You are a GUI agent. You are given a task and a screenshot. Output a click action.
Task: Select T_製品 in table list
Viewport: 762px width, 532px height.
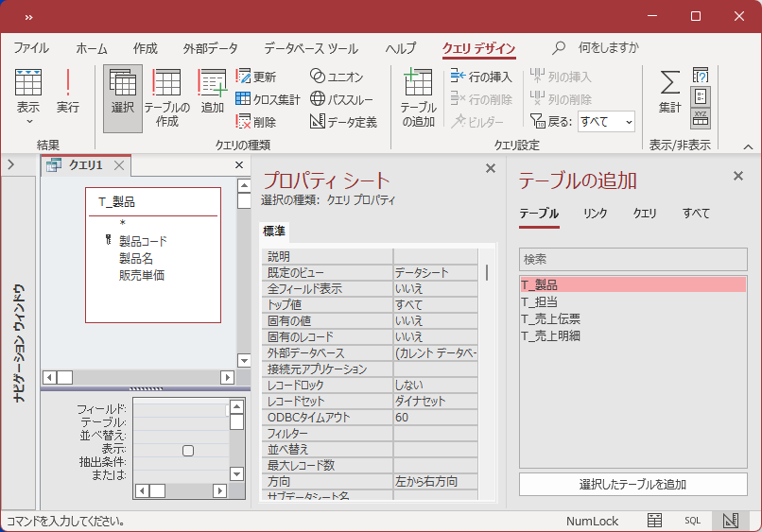click(x=632, y=284)
